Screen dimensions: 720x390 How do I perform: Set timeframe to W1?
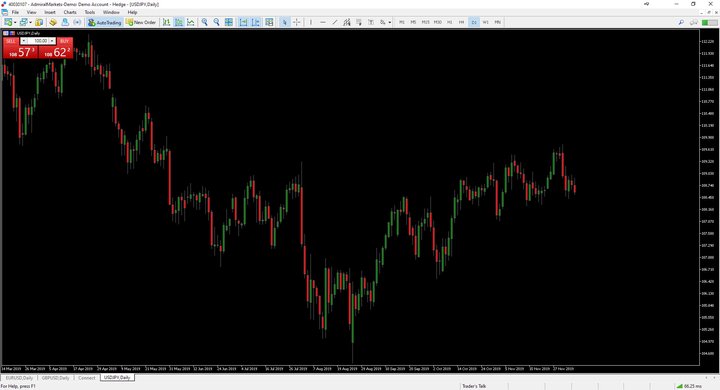pos(485,22)
